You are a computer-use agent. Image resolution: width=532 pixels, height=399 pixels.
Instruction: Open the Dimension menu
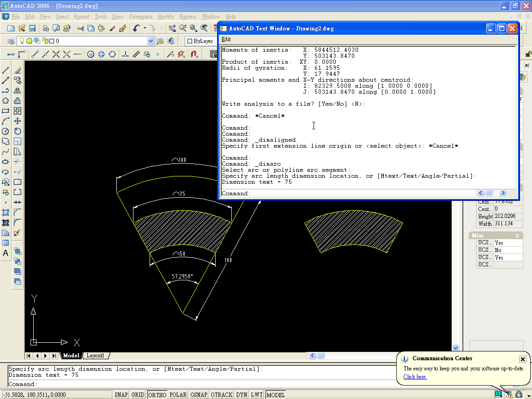140,17
